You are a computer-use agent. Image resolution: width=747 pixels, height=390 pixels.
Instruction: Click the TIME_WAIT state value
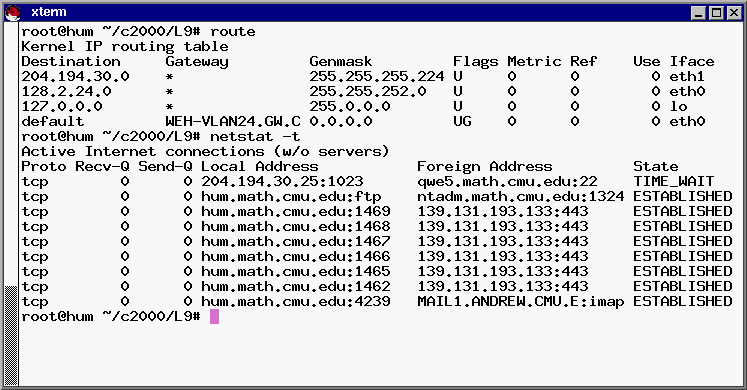click(x=673, y=181)
